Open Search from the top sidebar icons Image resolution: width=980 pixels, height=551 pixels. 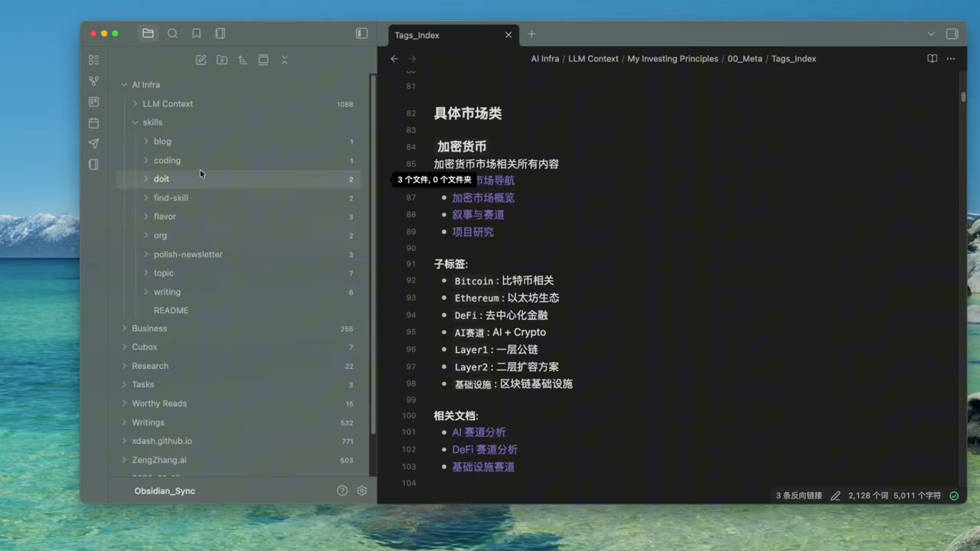tap(173, 33)
